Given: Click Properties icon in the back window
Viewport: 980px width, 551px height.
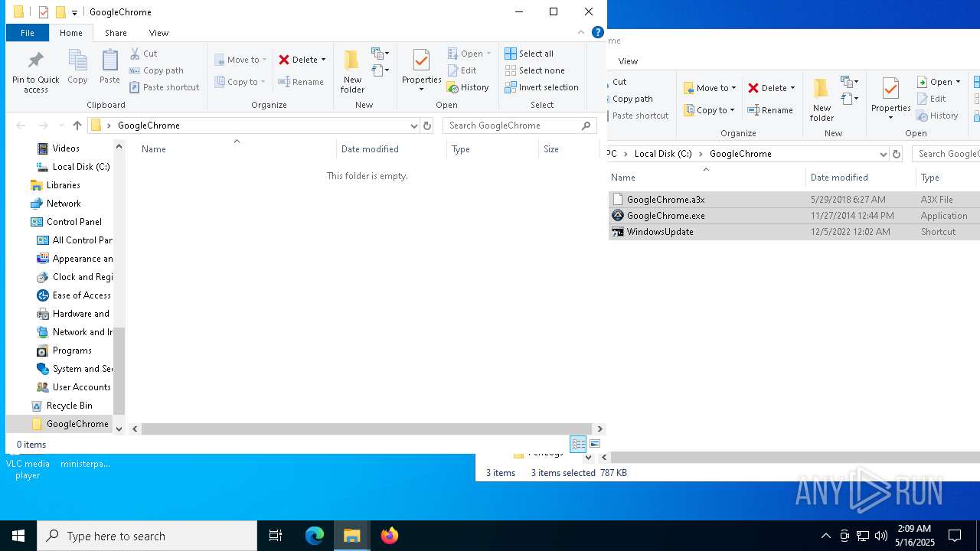Looking at the screenshot, I should [x=890, y=90].
